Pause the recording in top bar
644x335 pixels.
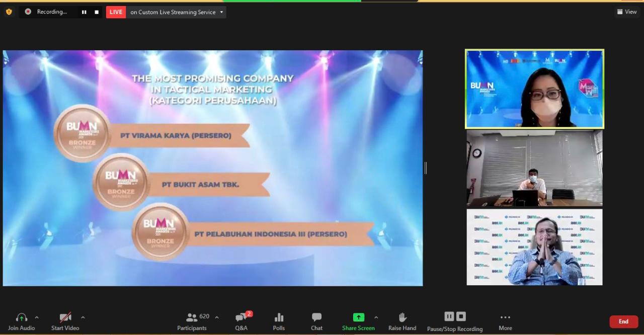[x=84, y=12]
